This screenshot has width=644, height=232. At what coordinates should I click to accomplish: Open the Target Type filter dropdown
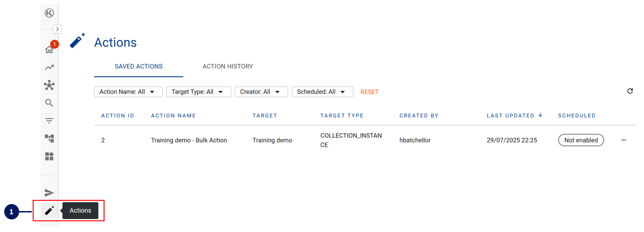[x=198, y=92]
